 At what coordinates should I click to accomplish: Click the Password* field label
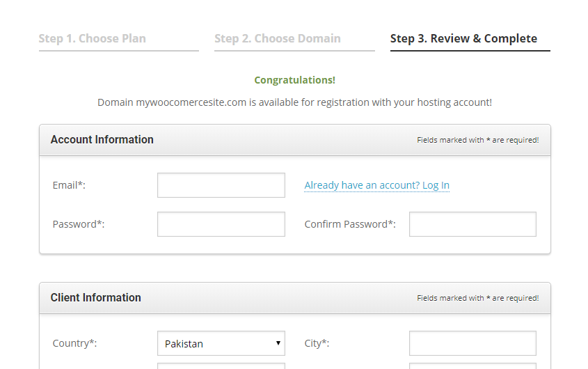(x=79, y=224)
